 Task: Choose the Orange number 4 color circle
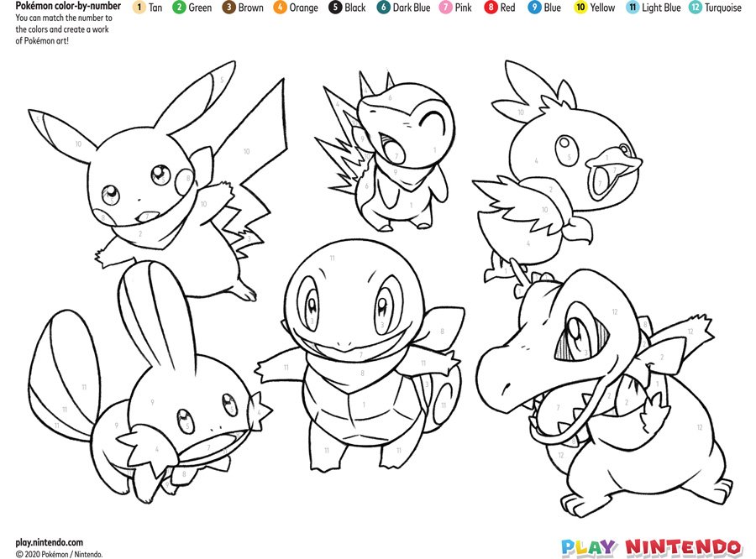pos(280,8)
